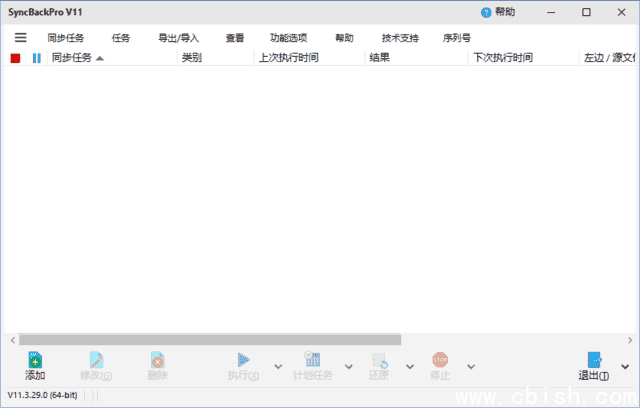The height and width of the screenshot is (408, 640).
Task: Expand the dropdown arrow beside 停止
Action: tap(471, 367)
